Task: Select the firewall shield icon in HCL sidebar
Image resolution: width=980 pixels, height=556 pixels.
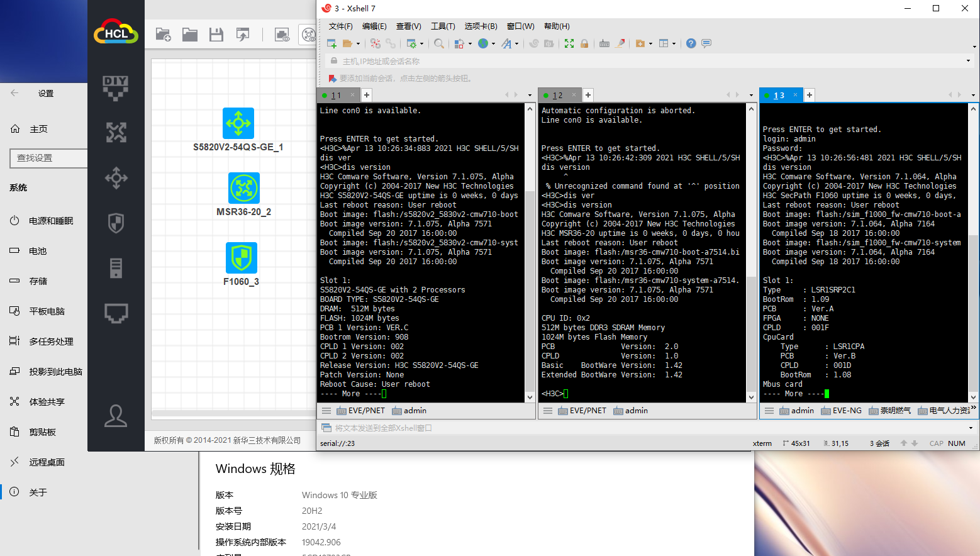Action: [x=116, y=223]
